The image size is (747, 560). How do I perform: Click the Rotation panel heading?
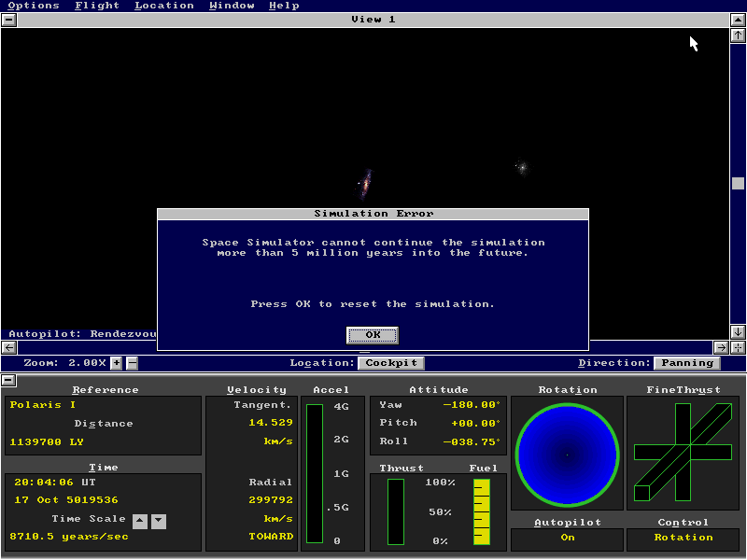568,390
